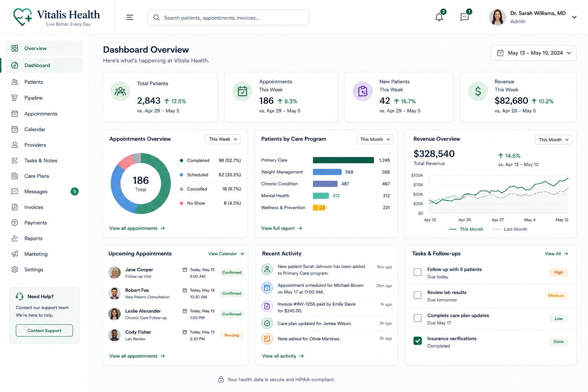Viewport: 588px width, 392px height.
Task: Click the Marketing megaphone icon in sidebar
Action: point(15,254)
